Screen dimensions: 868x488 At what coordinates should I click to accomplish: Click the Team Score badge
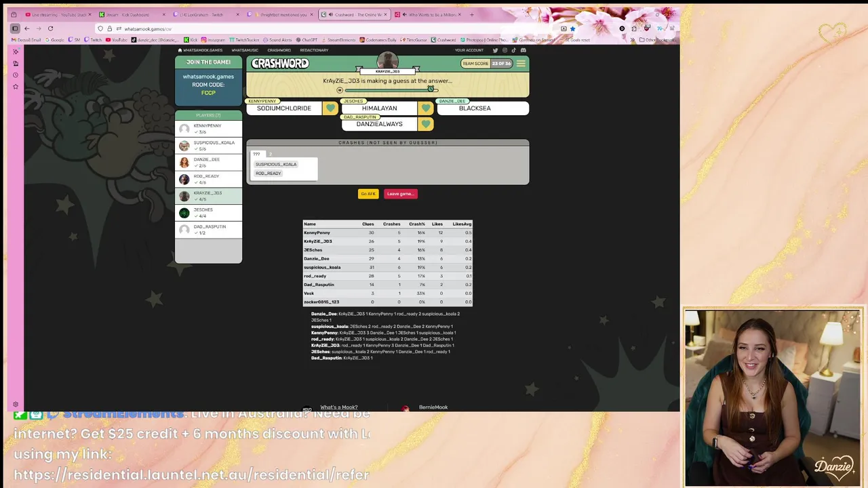click(487, 64)
